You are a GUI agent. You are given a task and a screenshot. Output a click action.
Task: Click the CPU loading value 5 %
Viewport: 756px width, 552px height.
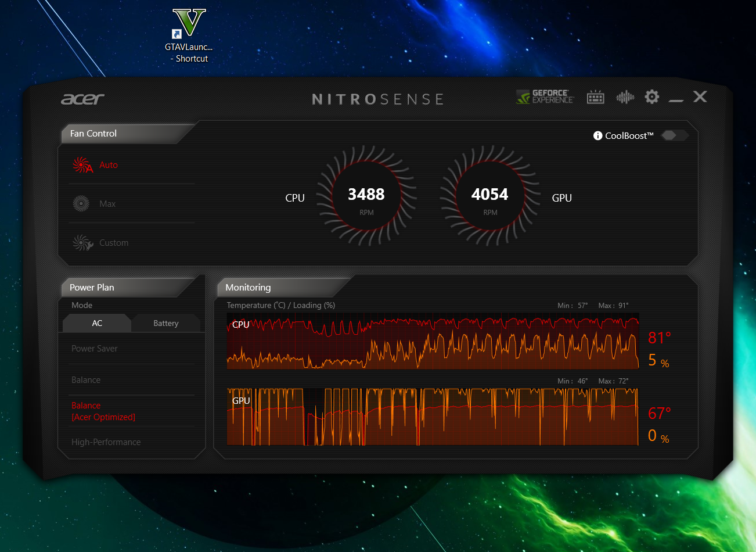click(x=658, y=361)
